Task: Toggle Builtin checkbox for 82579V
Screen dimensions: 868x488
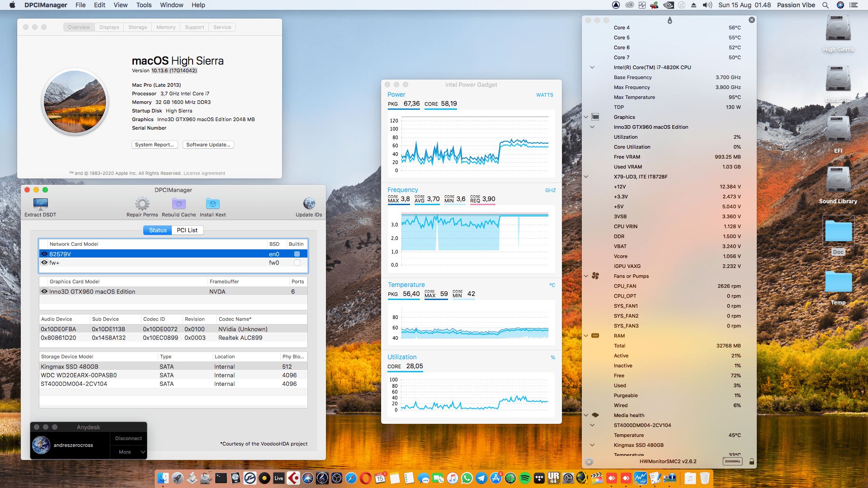Action: (x=297, y=254)
